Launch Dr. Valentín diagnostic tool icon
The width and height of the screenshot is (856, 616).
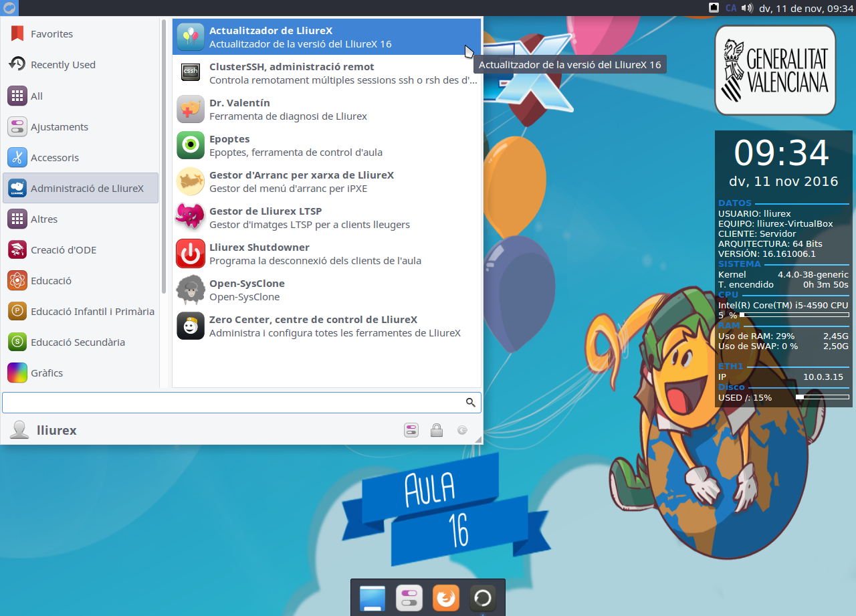pos(191,109)
